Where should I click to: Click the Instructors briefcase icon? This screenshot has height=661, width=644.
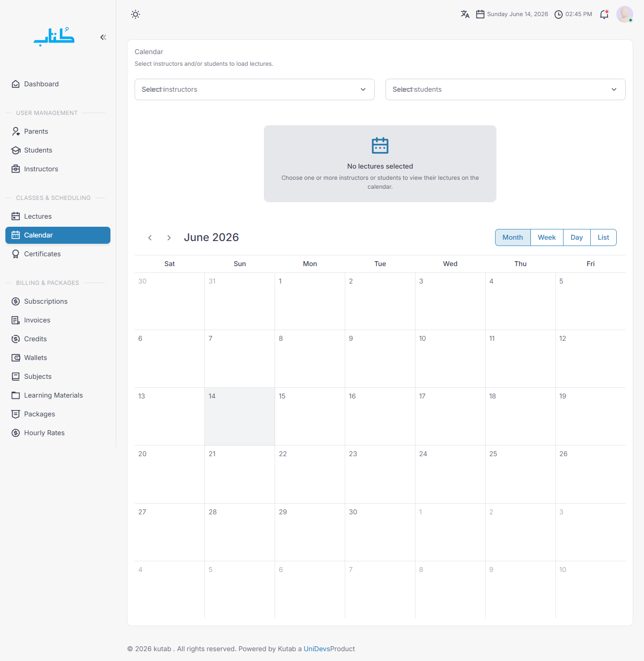tap(16, 169)
